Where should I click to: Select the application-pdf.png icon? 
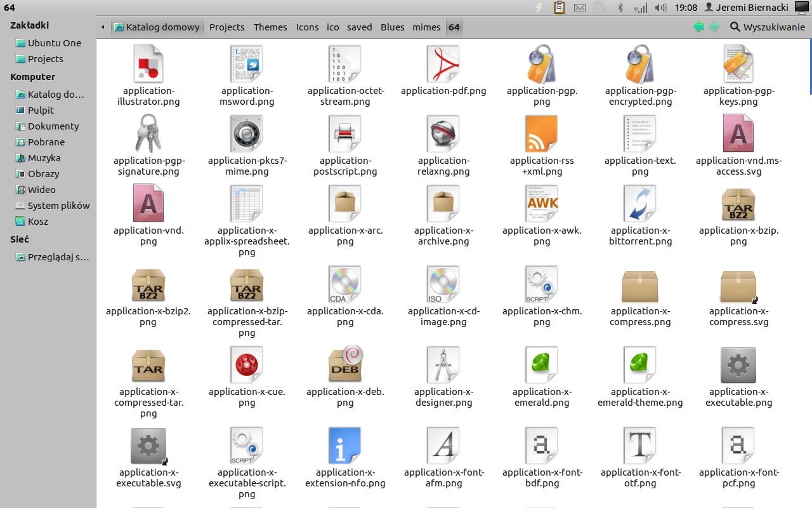pyautogui.click(x=443, y=63)
